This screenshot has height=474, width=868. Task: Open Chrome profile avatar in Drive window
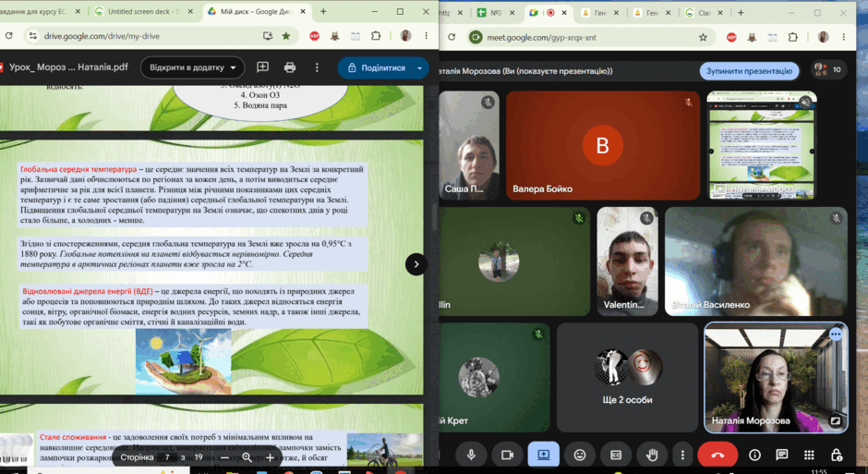[x=405, y=36]
